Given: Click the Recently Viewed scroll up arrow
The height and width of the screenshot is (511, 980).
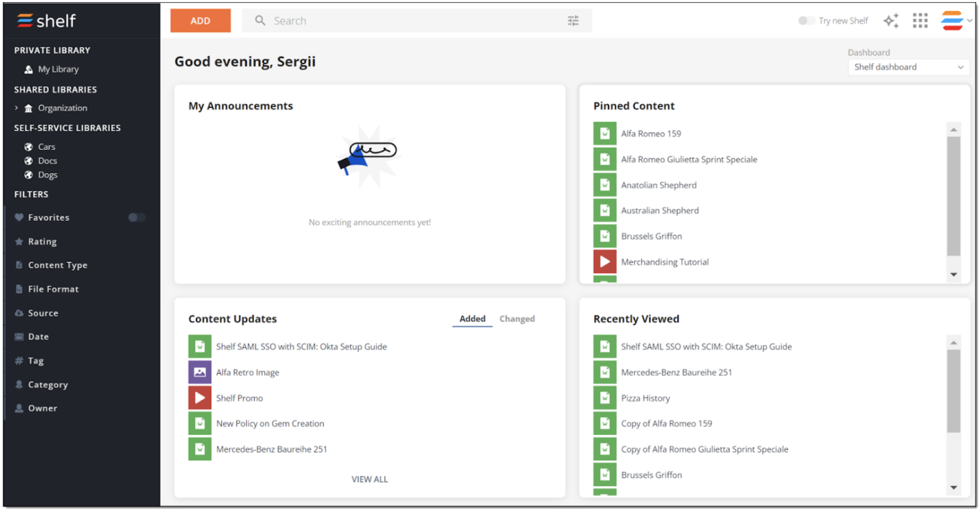Looking at the screenshot, I should 954,343.
